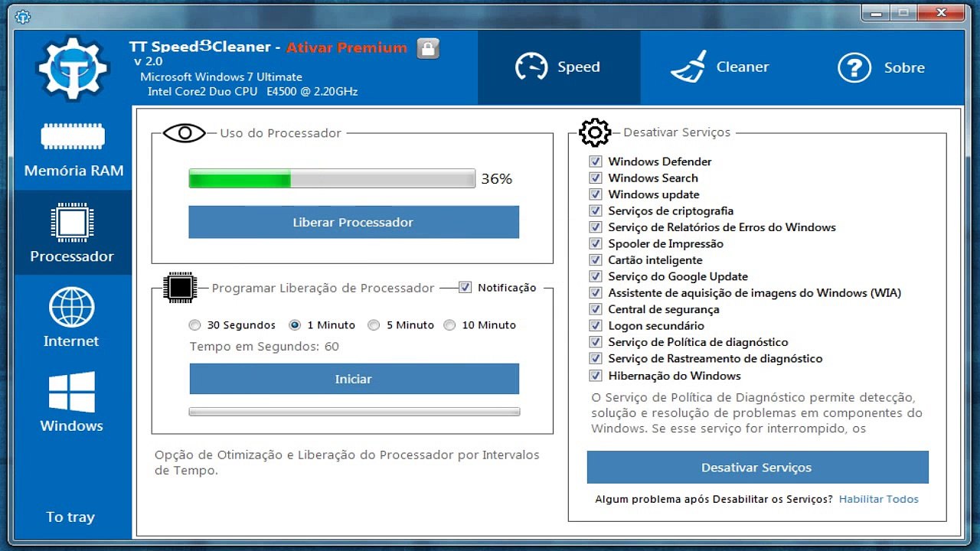This screenshot has width=980, height=551.
Task: Click the Opção de Otimização description text
Action: [347, 463]
